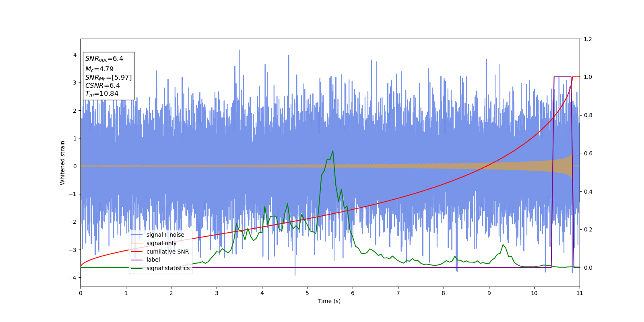Click the flat top of the purple label pulse
The height and width of the screenshot is (322, 644).
[563, 77]
